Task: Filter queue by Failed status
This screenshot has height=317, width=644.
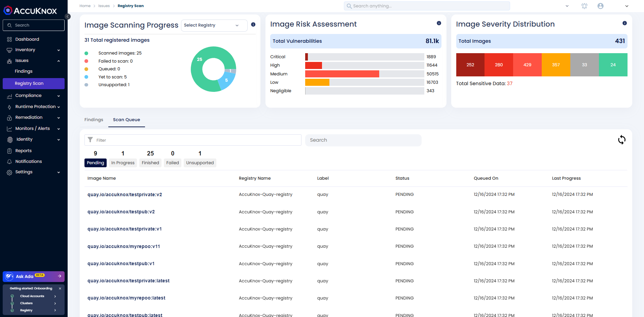Action: tap(173, 163)
